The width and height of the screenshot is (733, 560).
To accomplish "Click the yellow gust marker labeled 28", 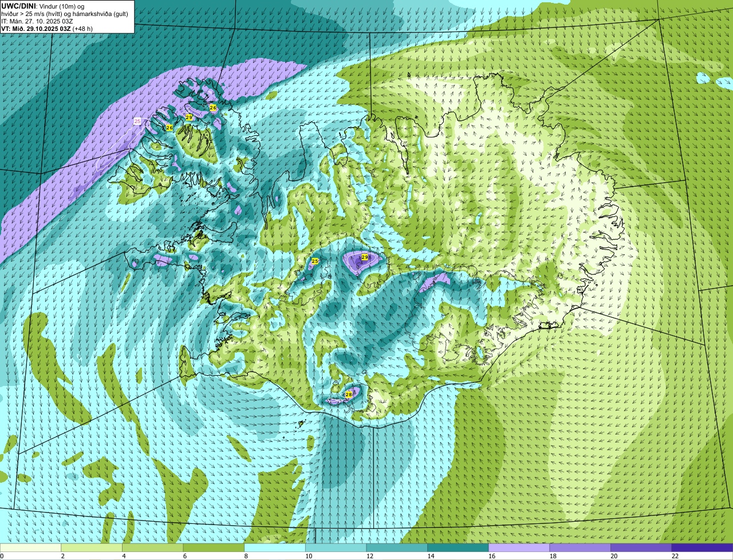I will tap(348, 395).
